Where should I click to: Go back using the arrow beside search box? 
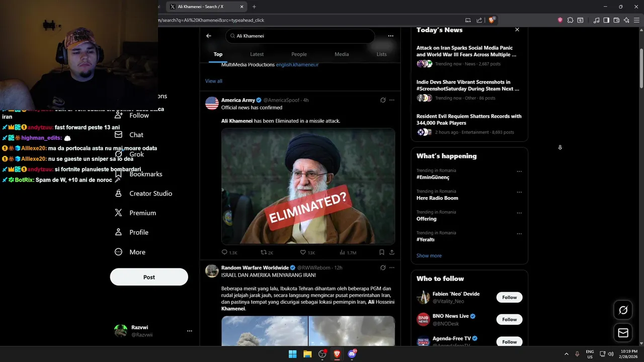click(209, 36)
